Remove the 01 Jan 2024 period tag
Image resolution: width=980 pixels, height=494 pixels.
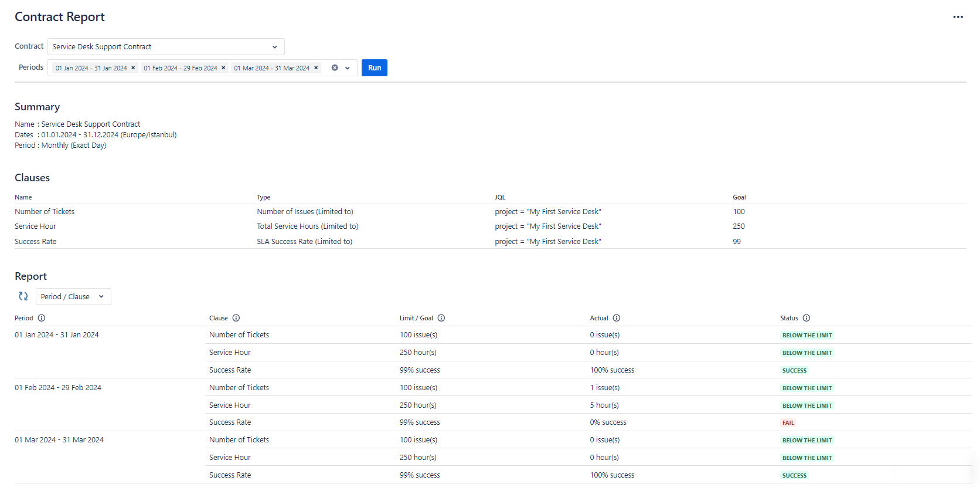tap(133, 67)
